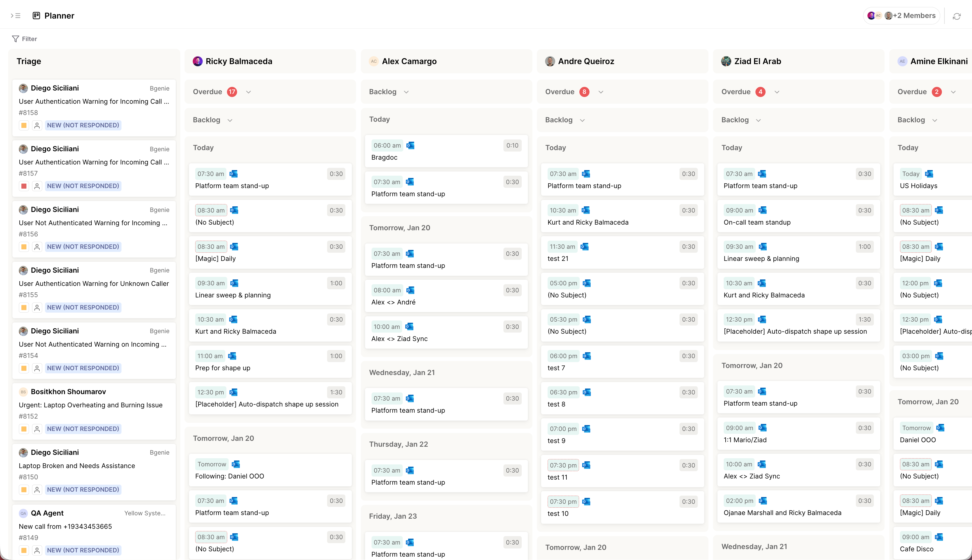This screenshot has width=972, height=560.
Task: Click the sidebar expand icon next to Planner
Action: [x=15, y=16]
